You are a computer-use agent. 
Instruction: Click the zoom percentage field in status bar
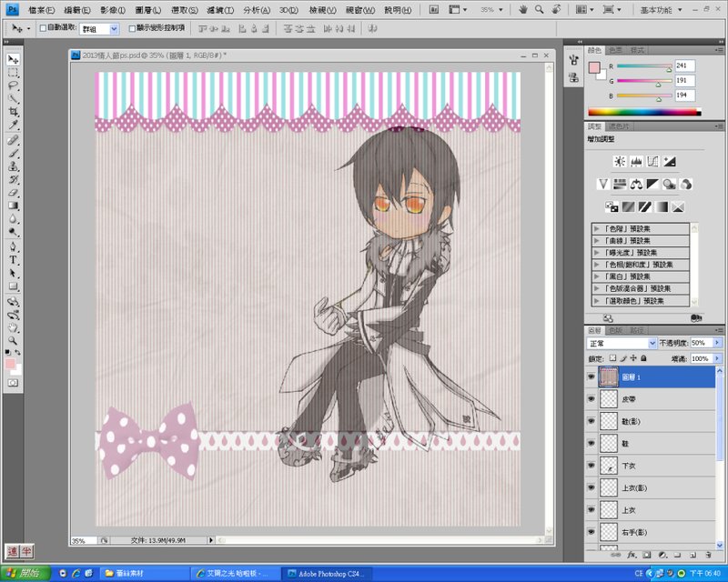pyautogui.click(x=84, y=541)
